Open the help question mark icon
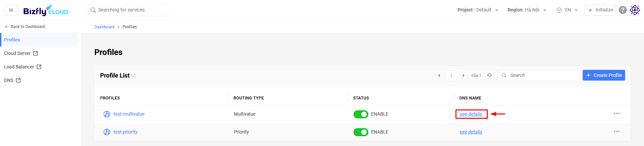Image resolution: width=644 pixels, height=146 pixels. point(623,10)
